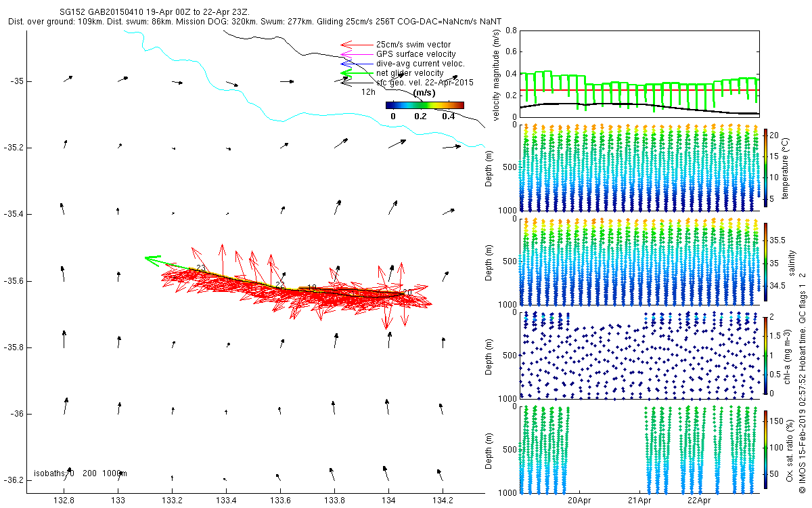Click the salinity color bar
Viewport: 812px width, 508px height.
tap(765, 261)
